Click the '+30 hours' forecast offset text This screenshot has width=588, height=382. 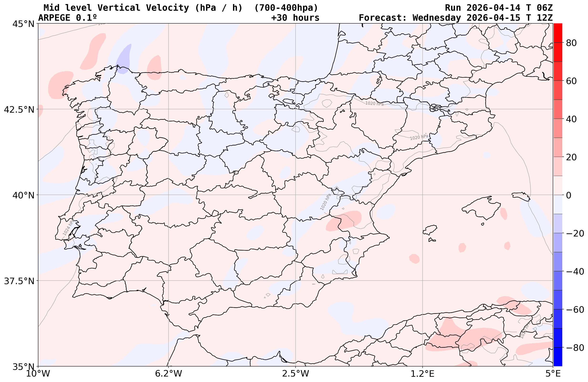(295, 18)
